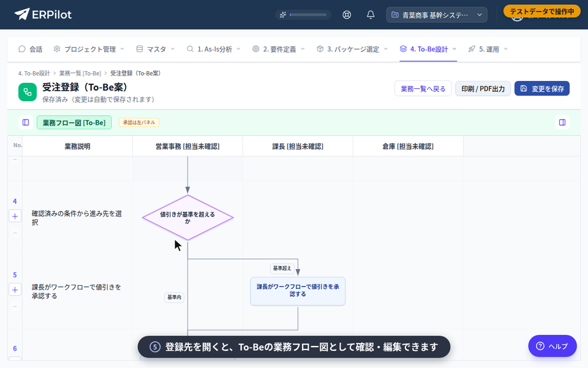Click the speech bubble 会話 icon
Screen dimensions: 588x368
coord(22,49)
